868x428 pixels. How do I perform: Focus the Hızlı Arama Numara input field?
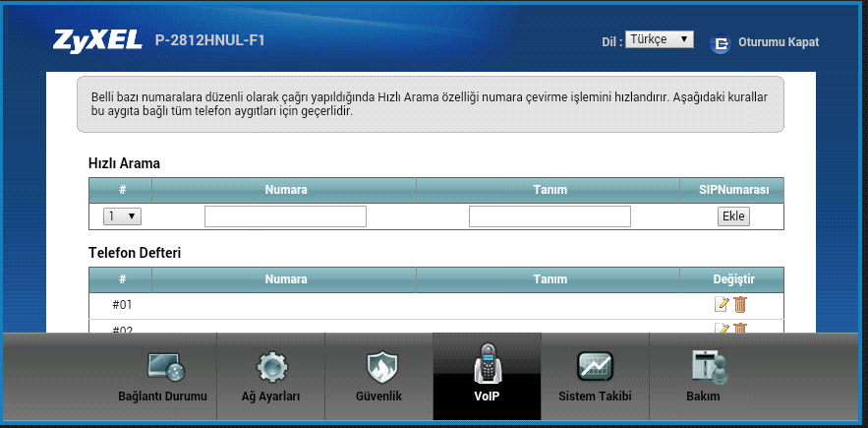[x=285, y=216]
